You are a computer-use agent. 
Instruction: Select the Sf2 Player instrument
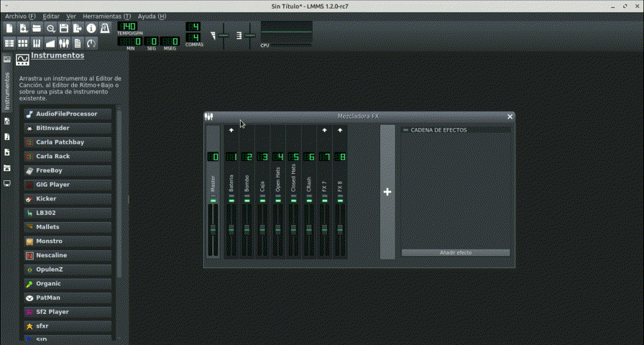[x=68, y=312]
